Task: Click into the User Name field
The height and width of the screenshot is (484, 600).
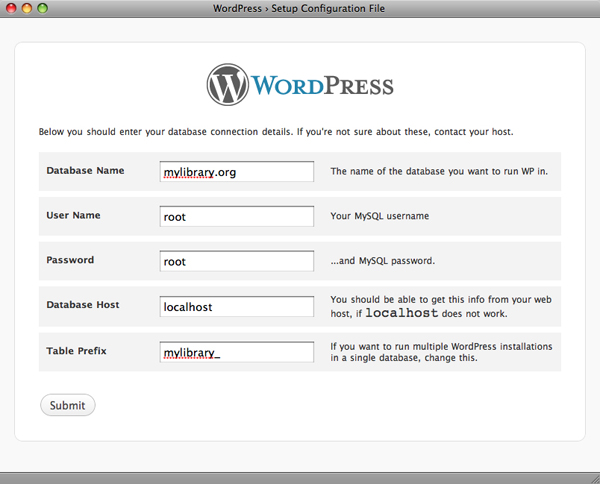Action: point(237,217)
